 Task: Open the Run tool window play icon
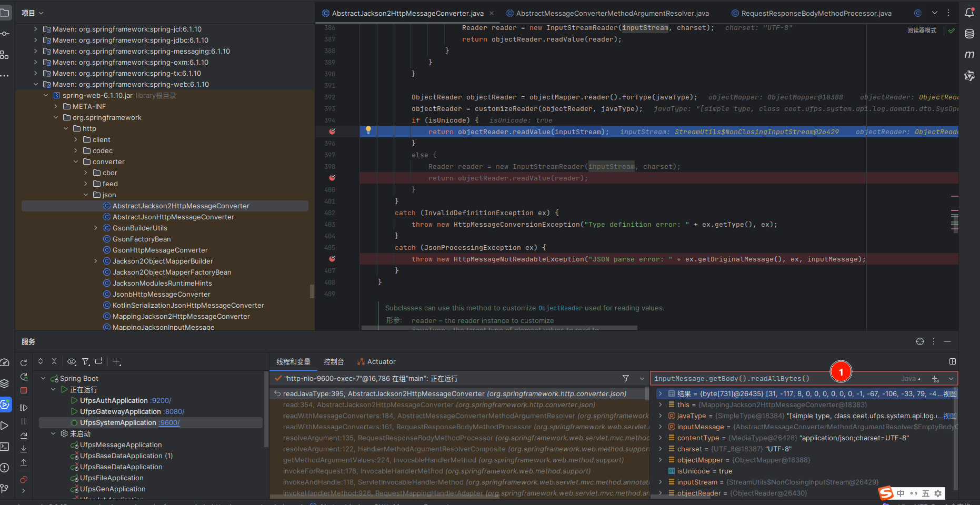tap(5, 426)
